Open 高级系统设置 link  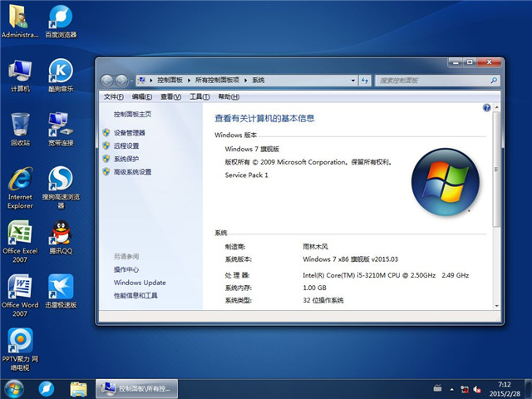132,172
